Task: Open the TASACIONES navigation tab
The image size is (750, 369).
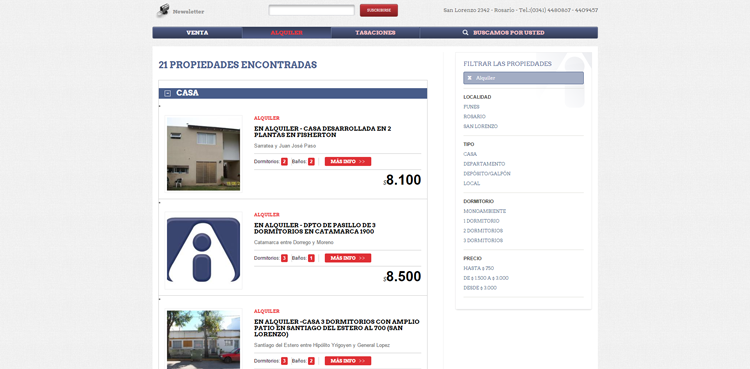Action: pos(375,33)
